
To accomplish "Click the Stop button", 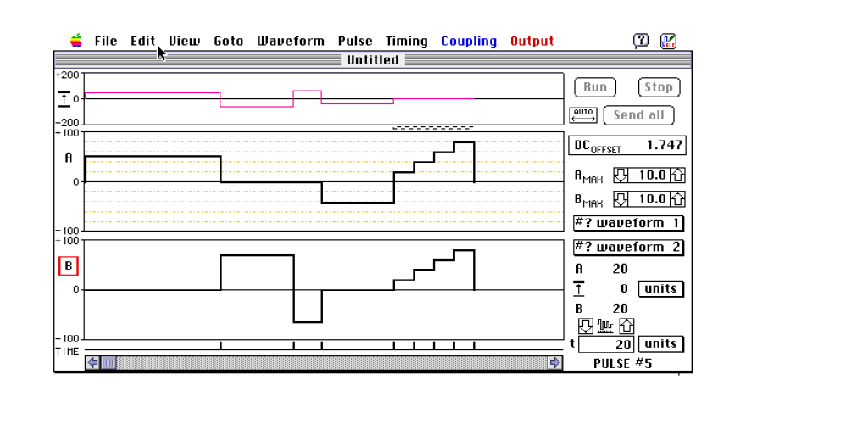I will (659, 87).
